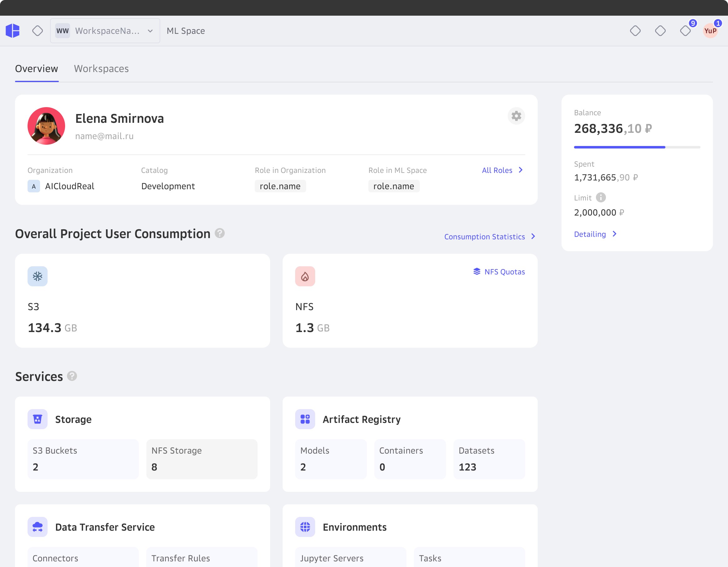Image resolution: width=728 pixels, height=567 pixels.
Task: Open Consumption Statistics link
Action: point(490,237)
